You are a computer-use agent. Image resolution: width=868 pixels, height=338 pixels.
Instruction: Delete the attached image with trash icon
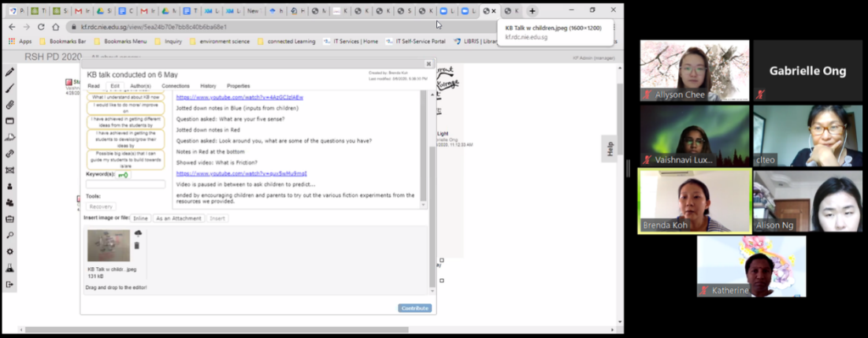137,246
